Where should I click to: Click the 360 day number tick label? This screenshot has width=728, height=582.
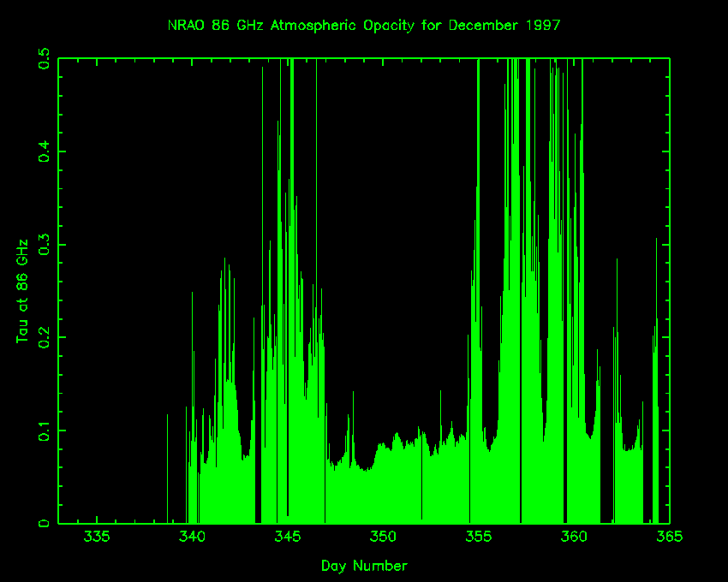coord(573,537)
